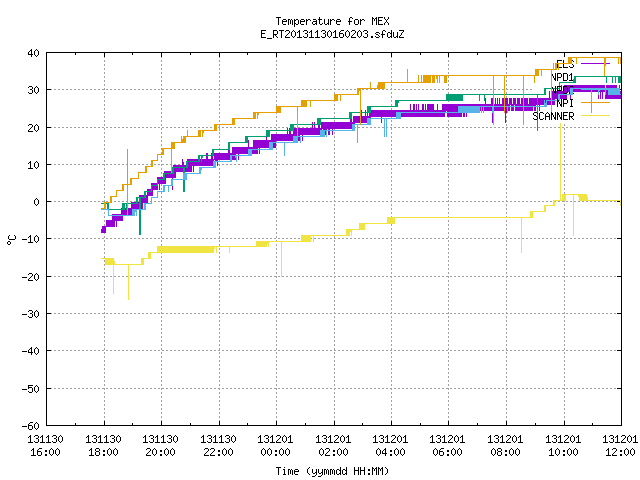Click the x-axis time label '02:00'
Image resolution: width=640 pixels, height=480 pixels.
[333, 452]
